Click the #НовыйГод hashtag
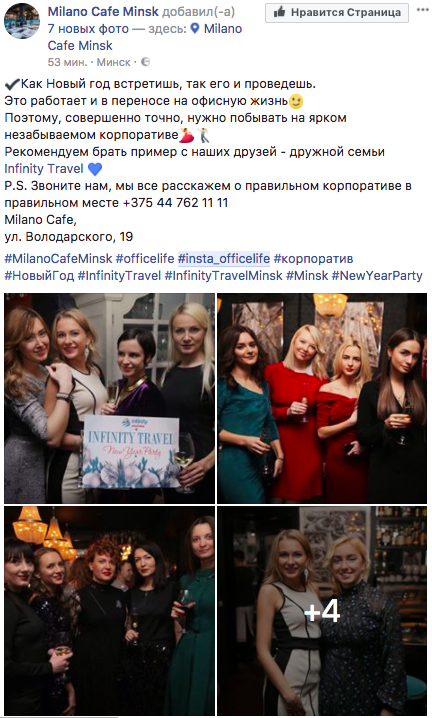The width and height of the screenshot is (432, 718). click(39, 276)
